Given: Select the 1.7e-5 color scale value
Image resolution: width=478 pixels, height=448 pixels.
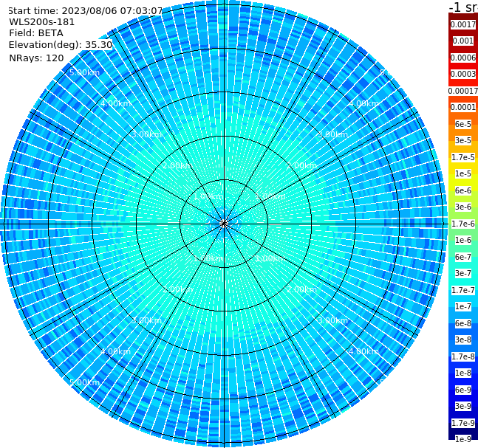Looking at the screenshot, I should (x=463, y=157).
